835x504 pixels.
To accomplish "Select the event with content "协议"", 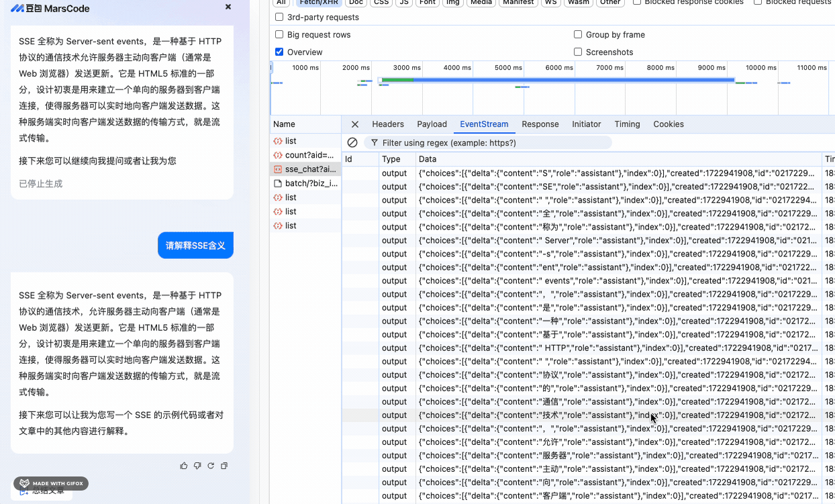I will 588,374.
